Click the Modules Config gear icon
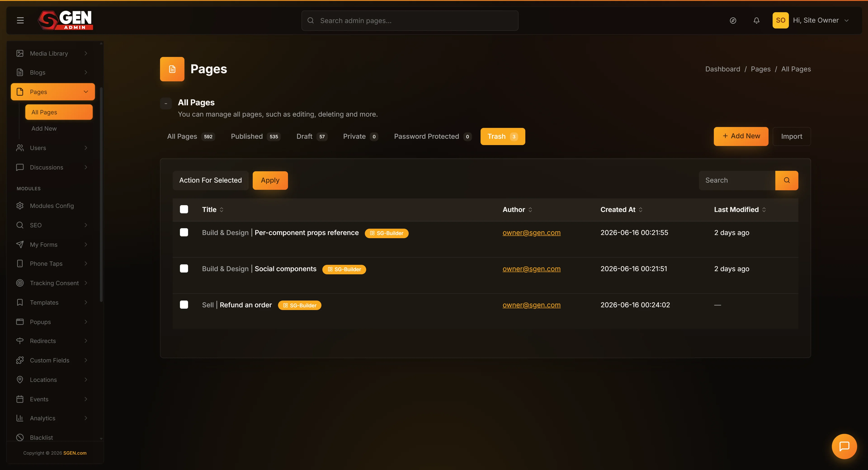 tap(20, 206)
